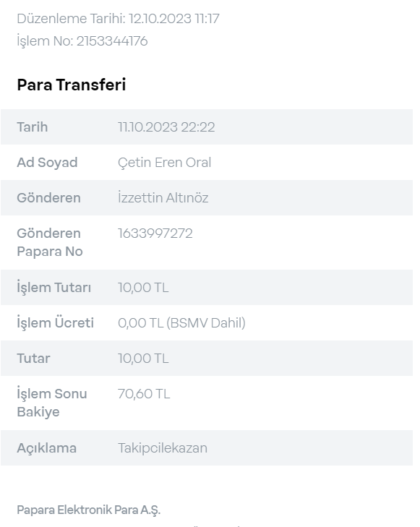The image size is (420, 527).
Task: Click the Papara number 1633997272
Action: pyautogui.click(x=155, y=233)
